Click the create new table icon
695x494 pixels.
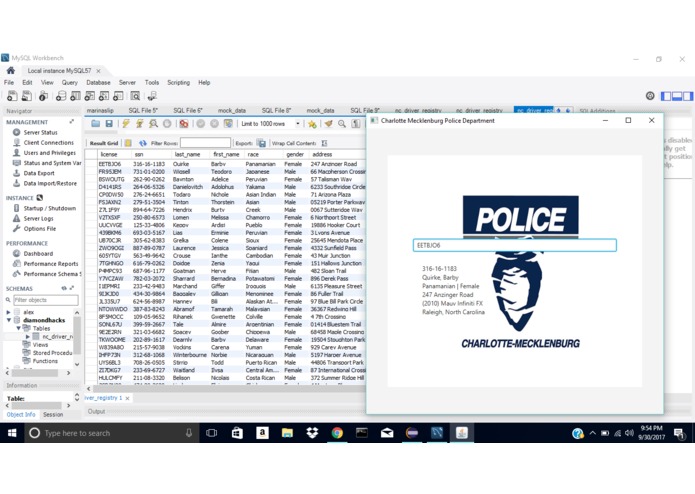pos(75,96)
